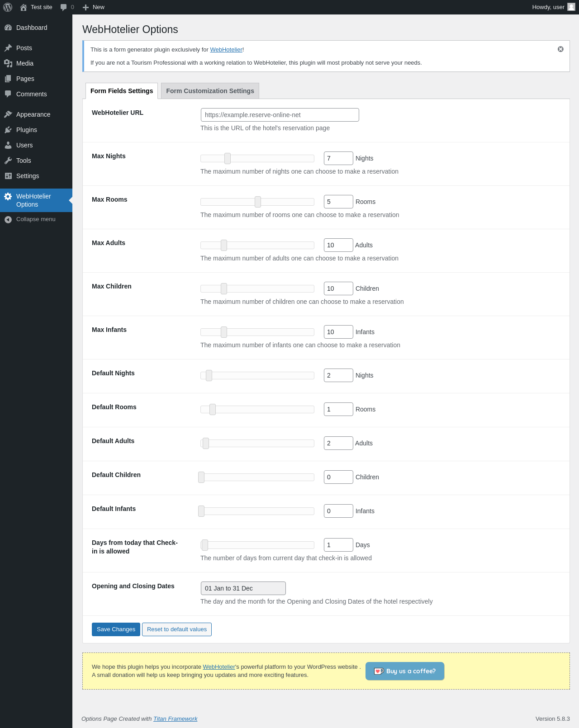Screen dimensions: 579x728
Task: Switch to Form Fields Settings tab
Action: pyautogui.click(x=122, y=91)
